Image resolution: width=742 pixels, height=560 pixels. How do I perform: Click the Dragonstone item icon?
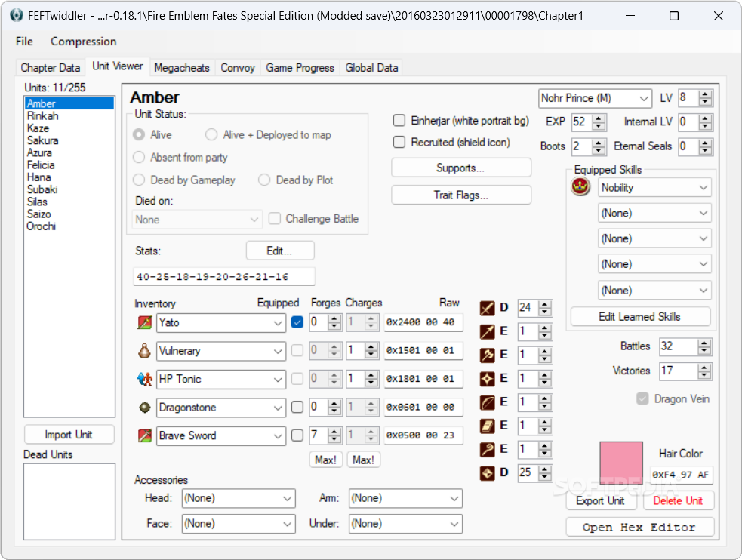145,408
